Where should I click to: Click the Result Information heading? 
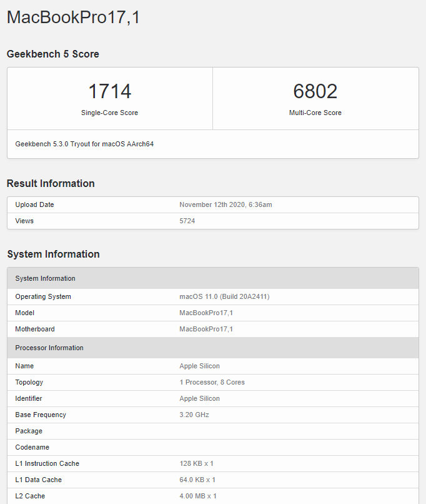(51, 184)
